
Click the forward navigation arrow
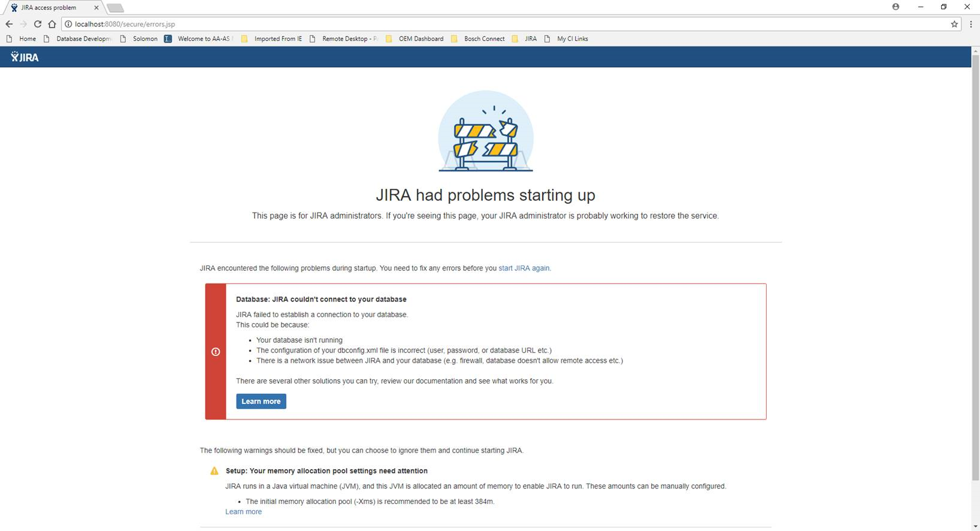[x=23, y=24]
